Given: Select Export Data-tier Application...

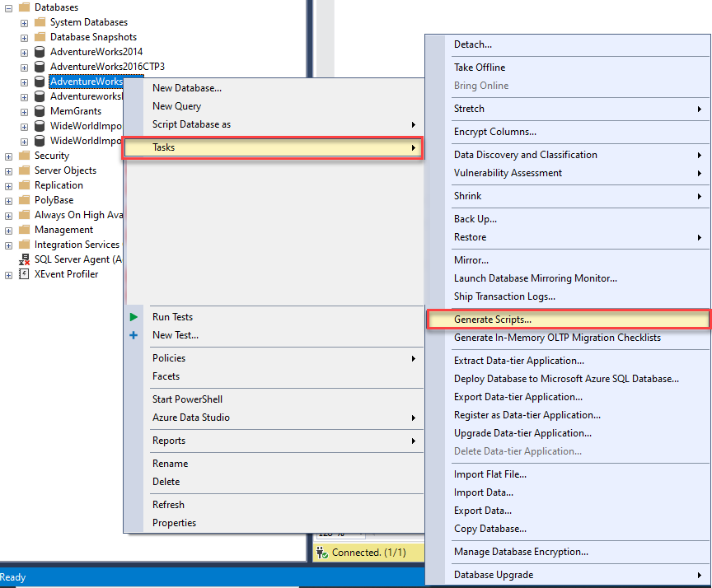Looking at the screenshot, I should tap(568, 397).
